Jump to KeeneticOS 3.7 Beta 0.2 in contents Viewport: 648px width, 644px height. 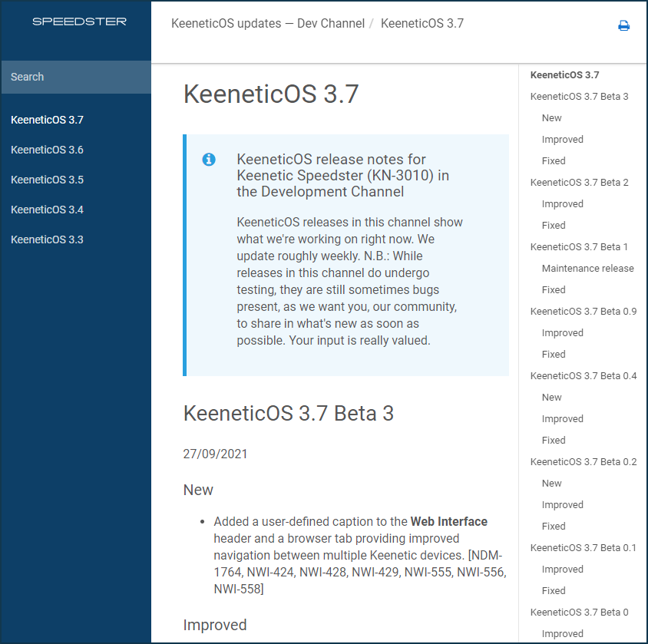tap(583, 461)
